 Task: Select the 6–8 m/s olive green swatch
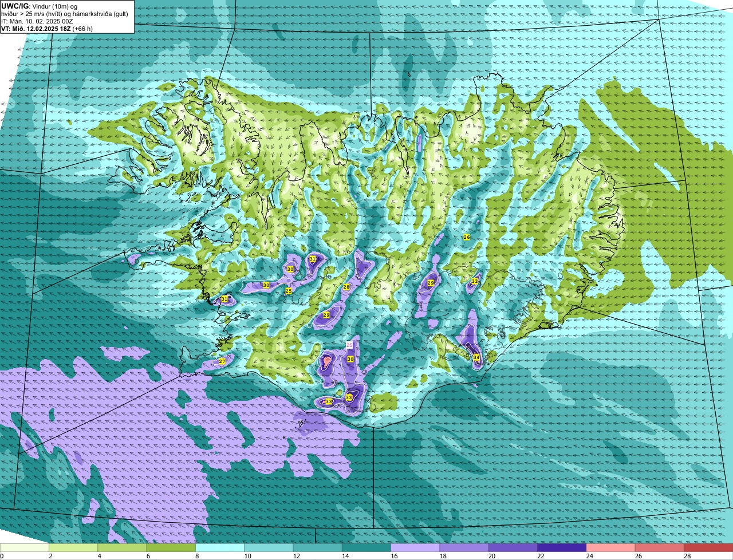(x=171, y=547)
